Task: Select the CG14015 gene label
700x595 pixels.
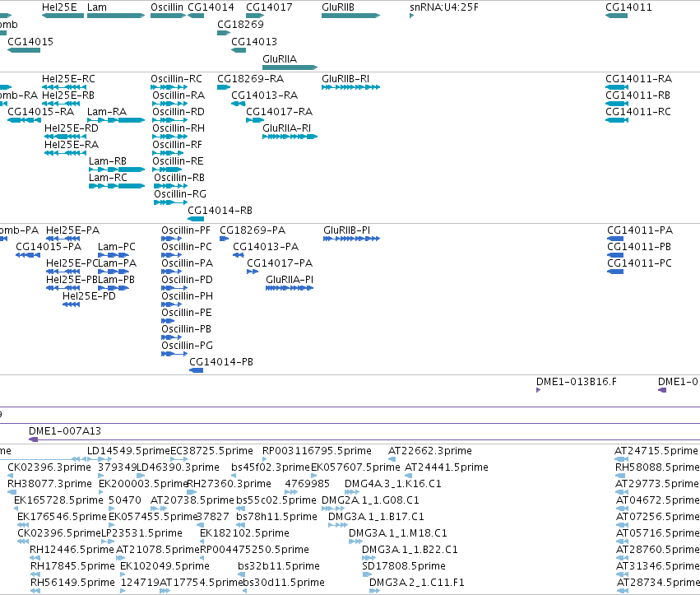Action: click(x=30, y=41)
